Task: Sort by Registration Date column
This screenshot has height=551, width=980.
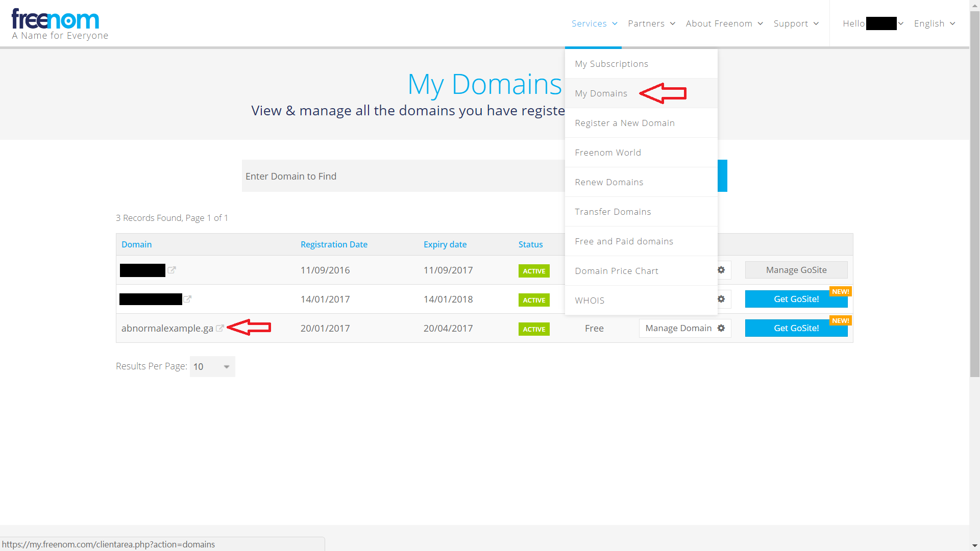Action: point(334,244)
